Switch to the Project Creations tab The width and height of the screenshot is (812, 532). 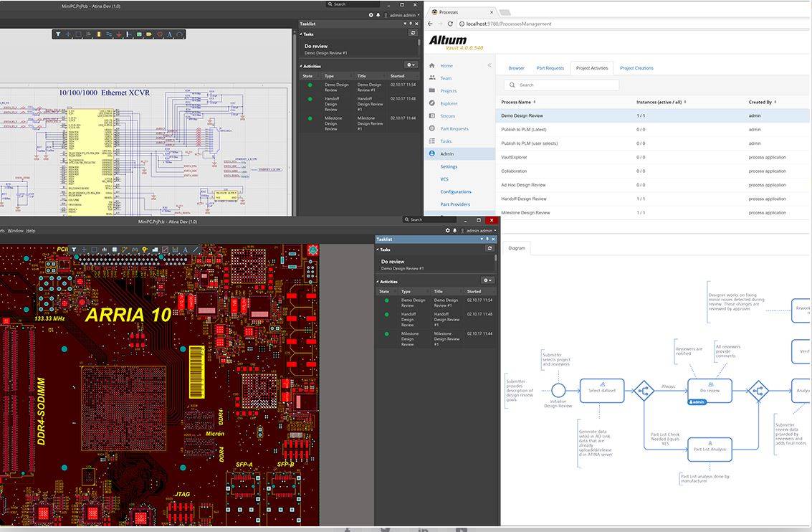[636, 68]
